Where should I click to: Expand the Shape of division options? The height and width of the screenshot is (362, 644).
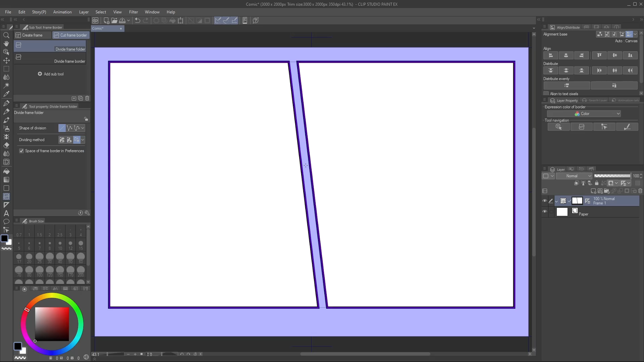click(x=83, y=128)
